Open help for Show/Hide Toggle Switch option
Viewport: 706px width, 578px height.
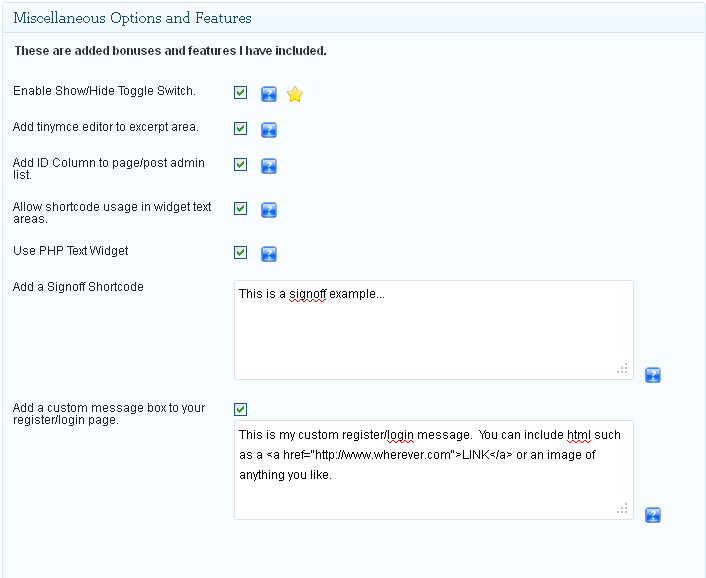[268, 94]
